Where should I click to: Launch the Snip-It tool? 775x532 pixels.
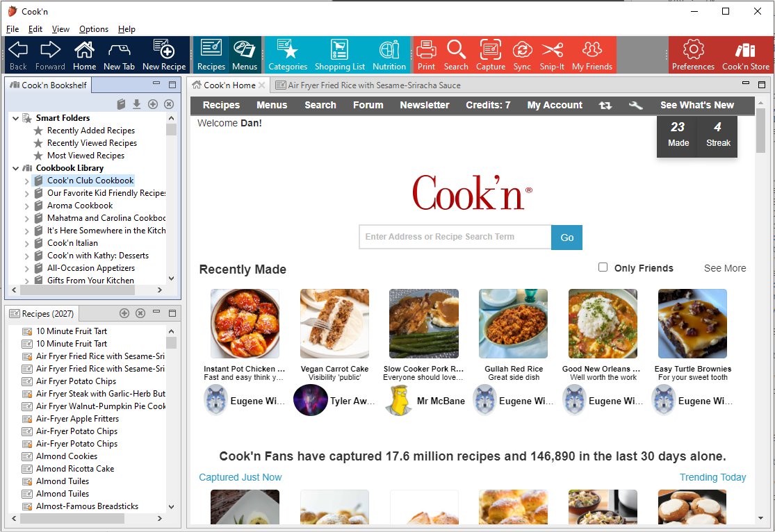point(552,55)
